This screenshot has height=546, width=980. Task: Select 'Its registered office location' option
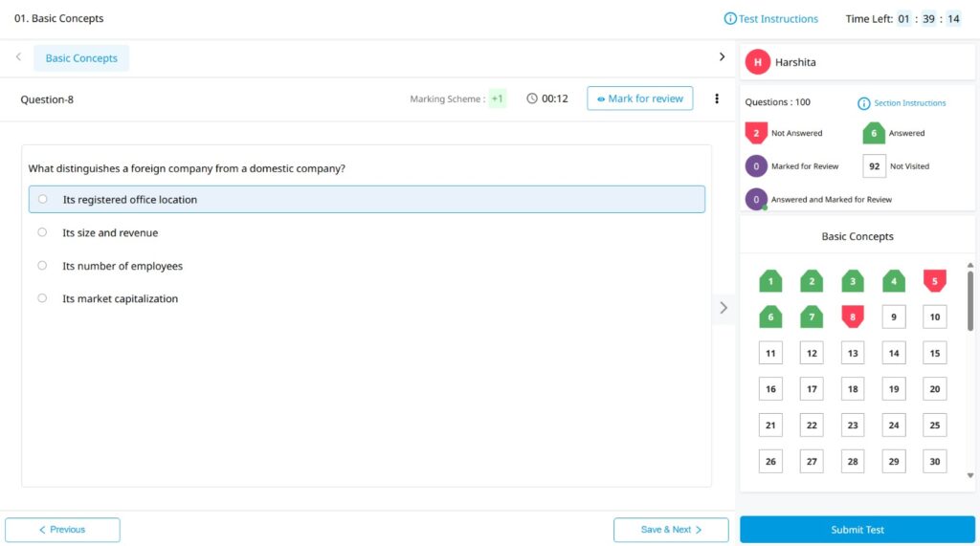[42, 200]
